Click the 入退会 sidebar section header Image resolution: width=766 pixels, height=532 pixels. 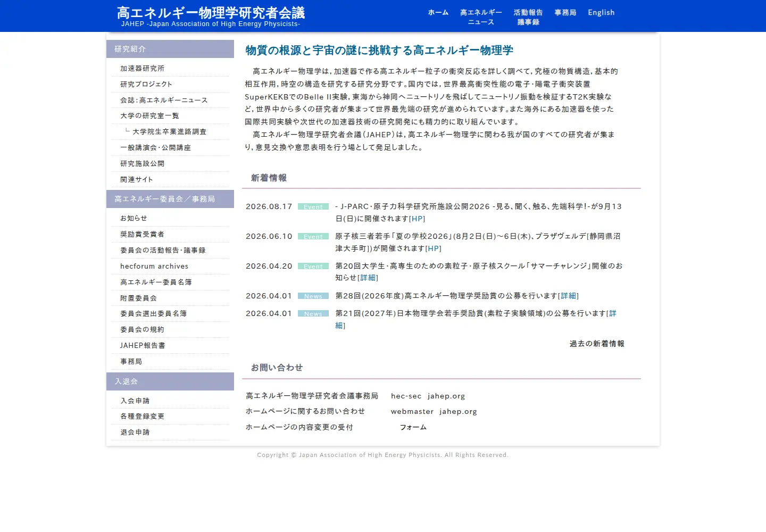[170, 381]
